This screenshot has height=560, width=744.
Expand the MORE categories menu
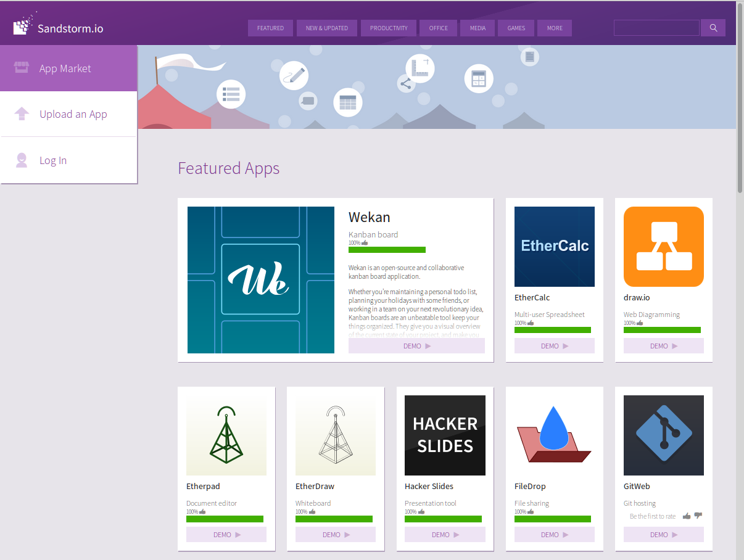point(555,28)
